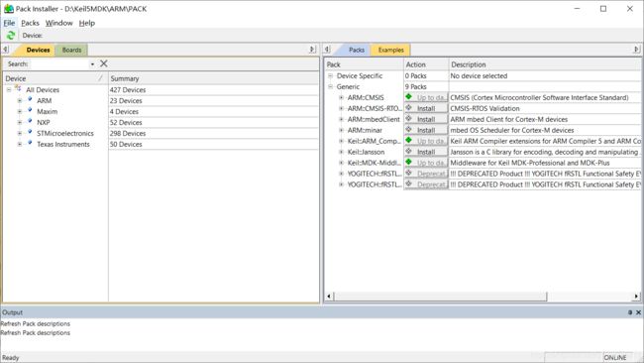This screenshot has width=644, height=363.
Task: Click the Pack column header
Action: (364, 64)
